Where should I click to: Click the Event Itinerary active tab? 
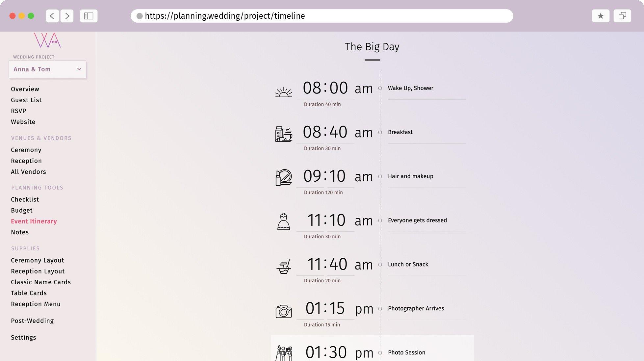tap(34, 221)
